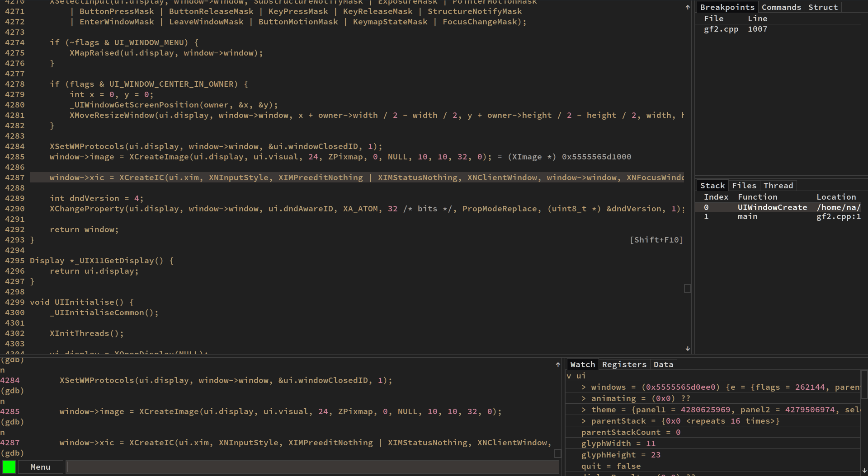868x476 pixels.
Task: Select stack frame 1 main
Action: (x=778, y=217)
